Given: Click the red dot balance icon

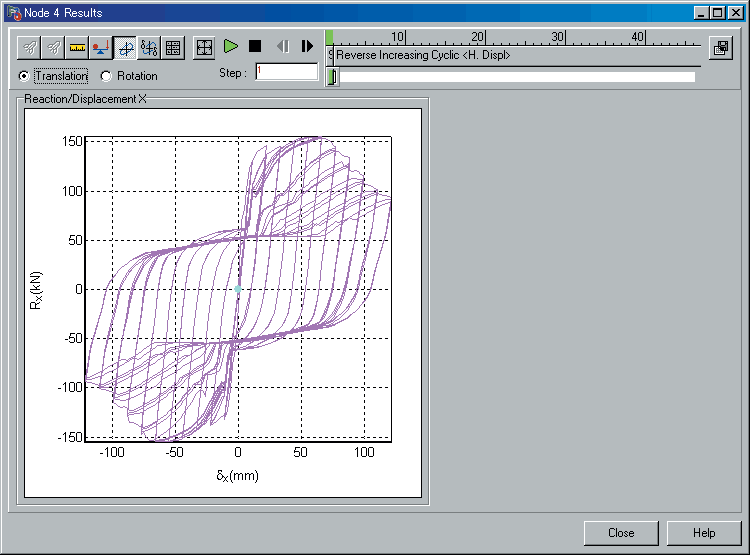Looking at the screenshot, I should click(102, 47).
